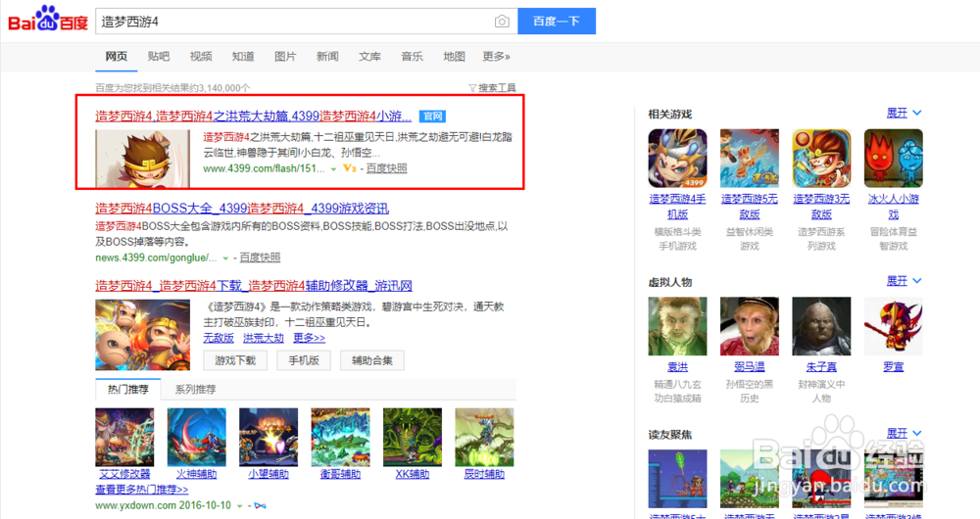
Task: Open 小望辅助 thumbnail
Action: [269, 437]
